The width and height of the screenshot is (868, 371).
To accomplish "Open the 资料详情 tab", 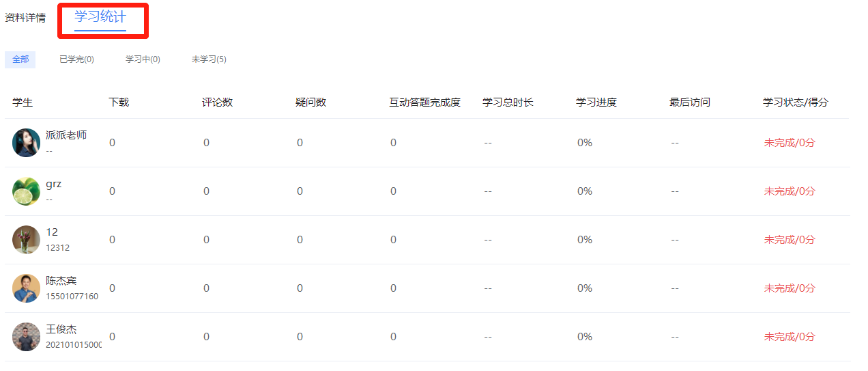I will (x=25, y=18).
